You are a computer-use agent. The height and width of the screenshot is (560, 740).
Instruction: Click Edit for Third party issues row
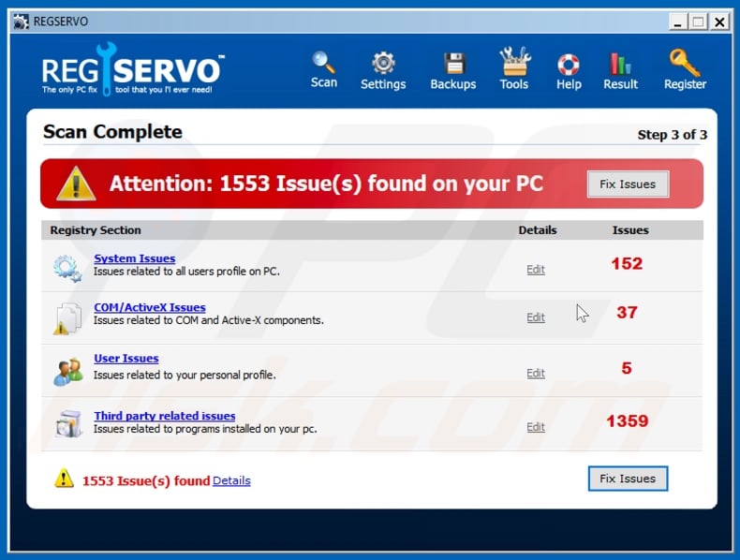coord(535,427)
